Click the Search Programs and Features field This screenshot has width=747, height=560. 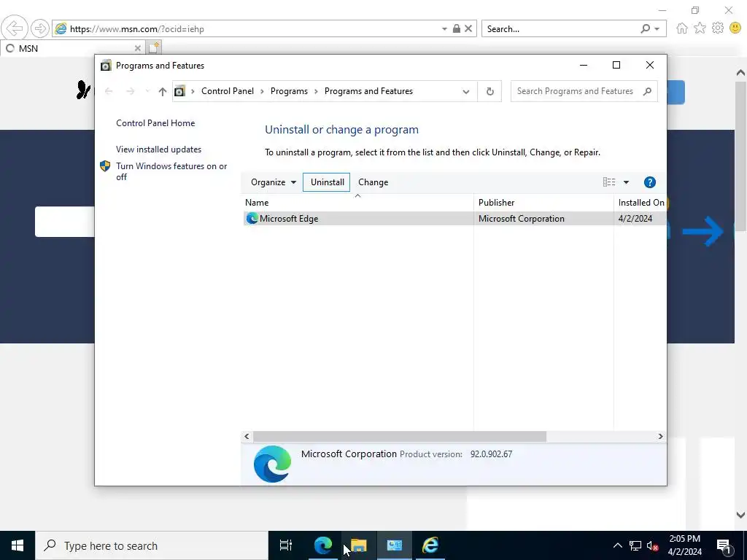tap(584, 91)
